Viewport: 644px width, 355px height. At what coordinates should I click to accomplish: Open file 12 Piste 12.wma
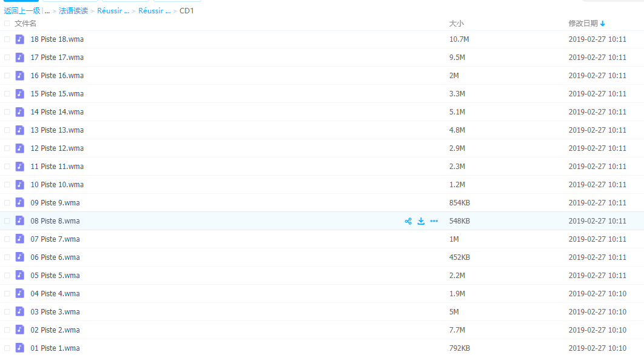(57, 148)
